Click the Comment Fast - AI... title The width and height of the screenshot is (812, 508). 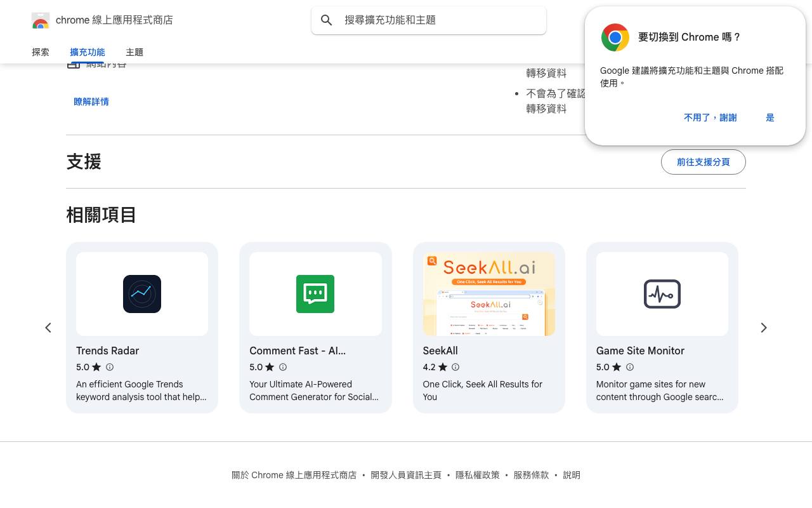coord(298,351)
